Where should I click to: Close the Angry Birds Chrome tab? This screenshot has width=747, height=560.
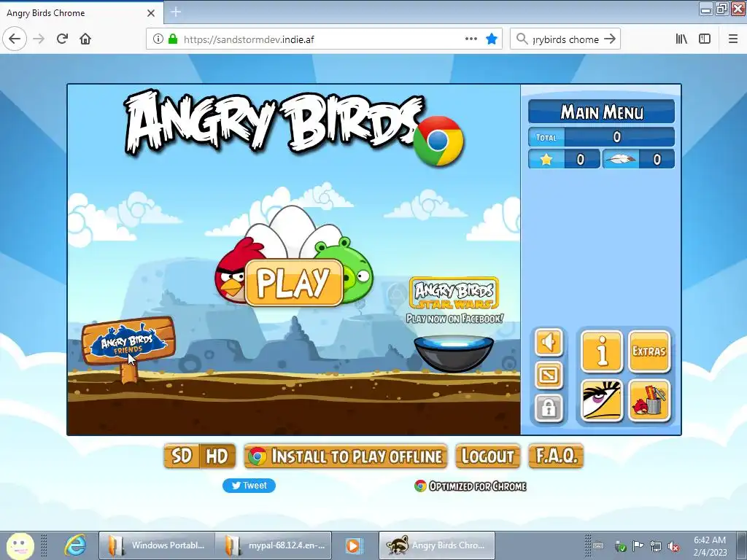coord(150,13)
